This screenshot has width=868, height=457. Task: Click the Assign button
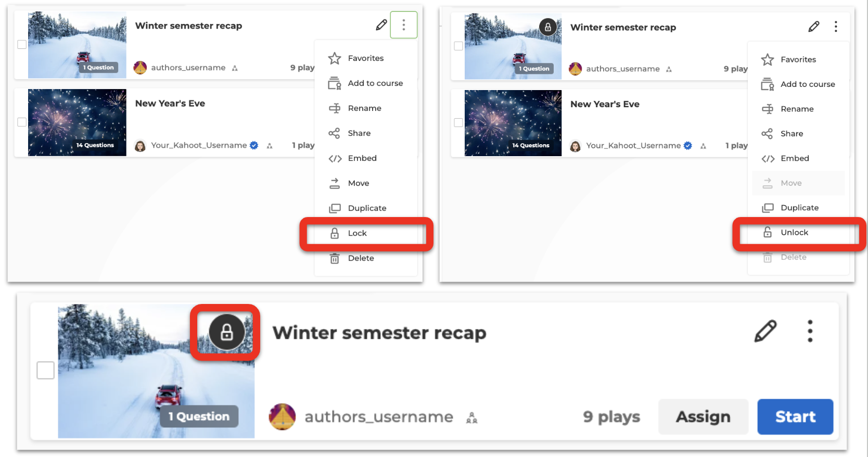pyautogui.click(x=703, y=417)
